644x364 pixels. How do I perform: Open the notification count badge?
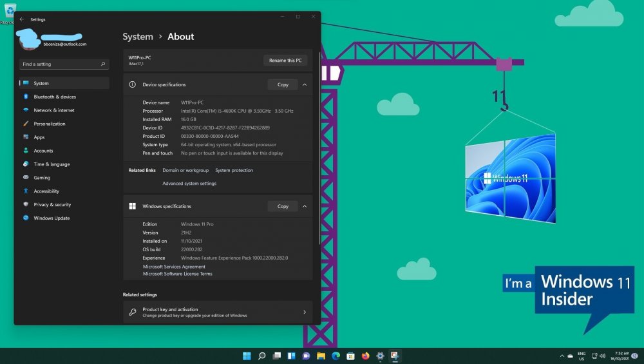pos(635,356)
